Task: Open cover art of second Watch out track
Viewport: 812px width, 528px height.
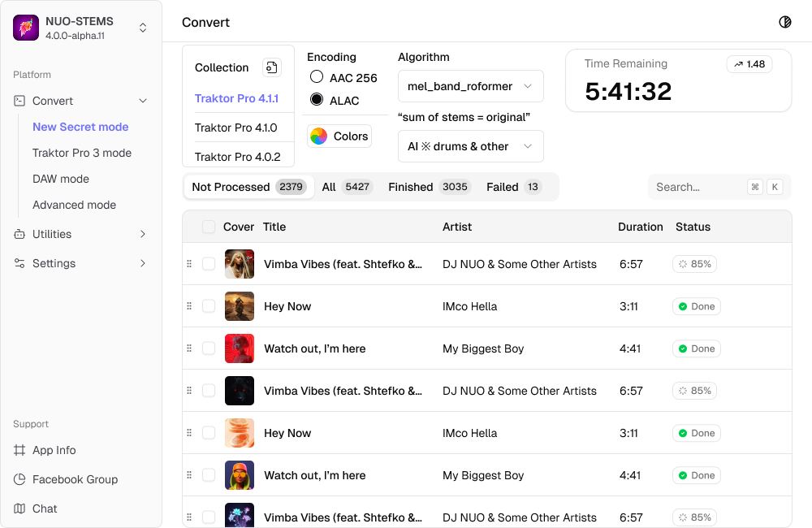Action: (240, 475)
